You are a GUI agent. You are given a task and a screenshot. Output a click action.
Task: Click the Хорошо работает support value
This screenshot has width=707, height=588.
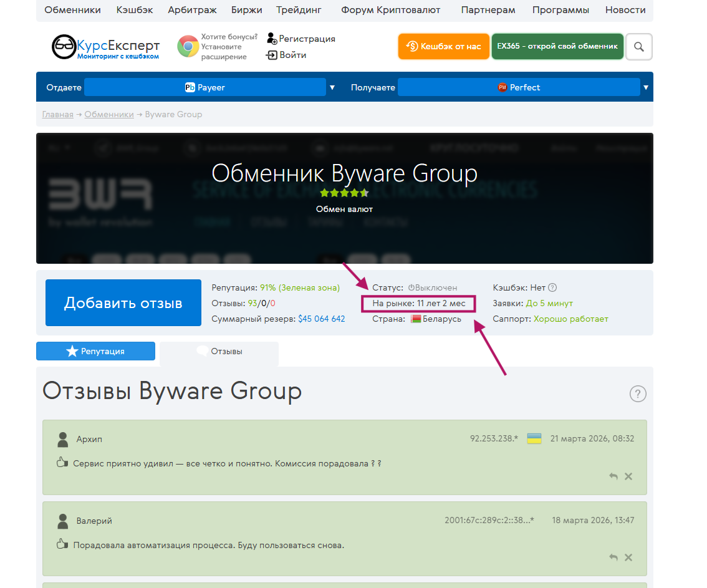(x=571, y=319)
